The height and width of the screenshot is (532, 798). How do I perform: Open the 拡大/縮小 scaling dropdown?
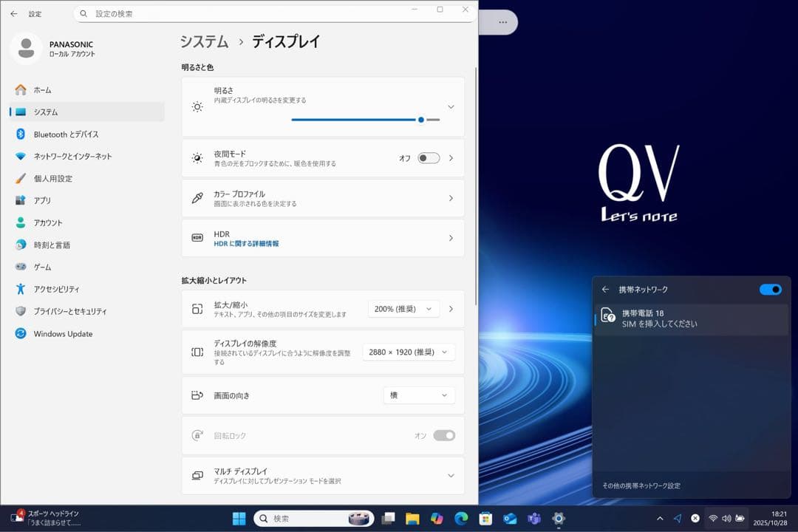403,308
